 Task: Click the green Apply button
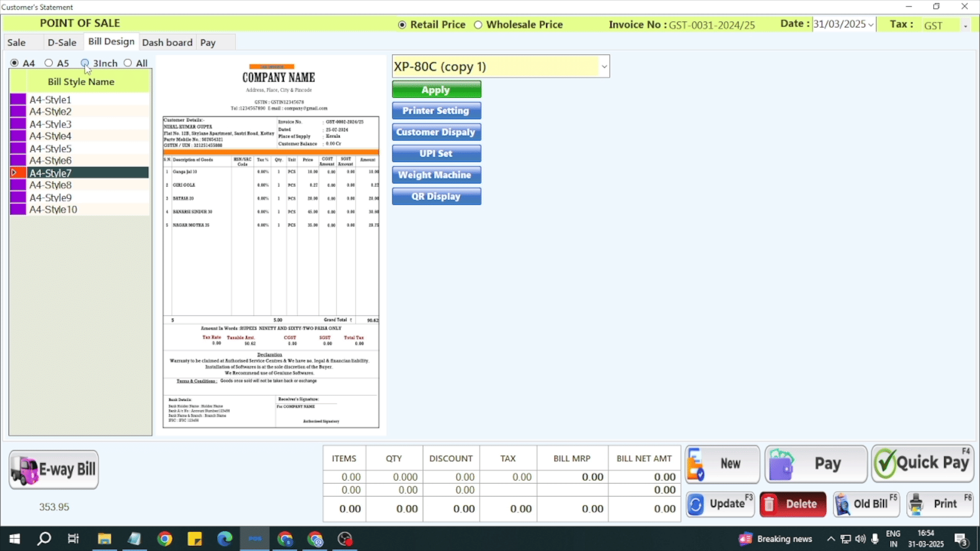[x=436, y=90]
